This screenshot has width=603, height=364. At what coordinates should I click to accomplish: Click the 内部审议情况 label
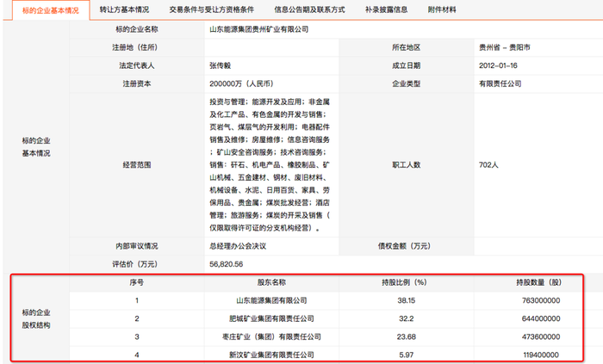pos(137,246)
